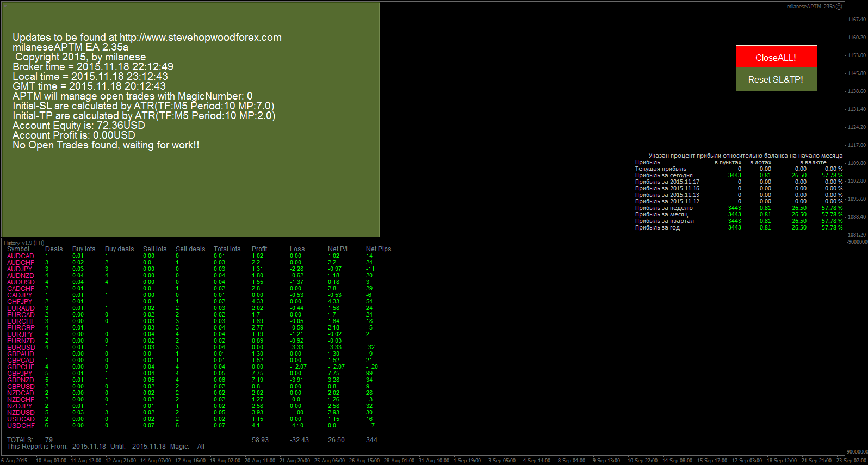The height and width of the screenshot is (465, 868).
Task: Click the total profit value 58.93
Action: click(x=260, y=440)
